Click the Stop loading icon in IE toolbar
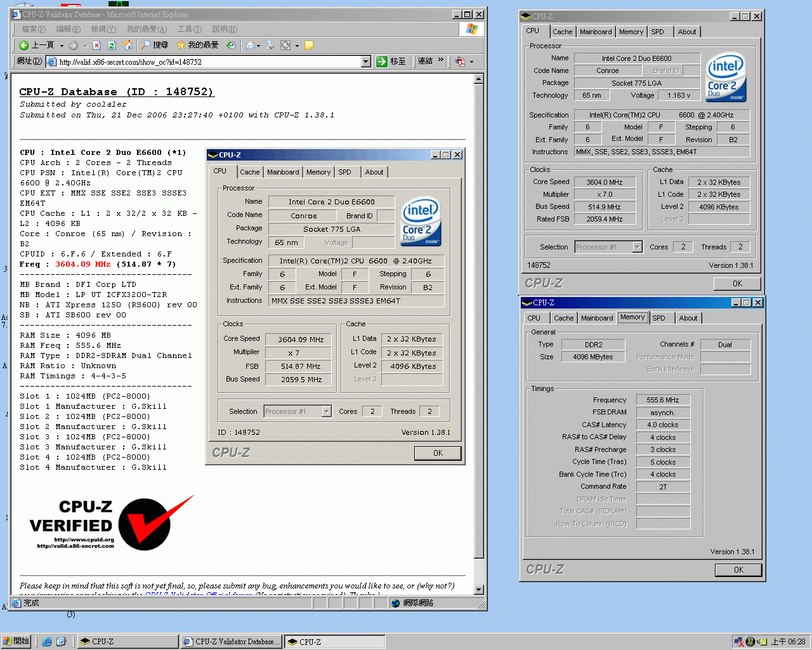 pos(96,45)
